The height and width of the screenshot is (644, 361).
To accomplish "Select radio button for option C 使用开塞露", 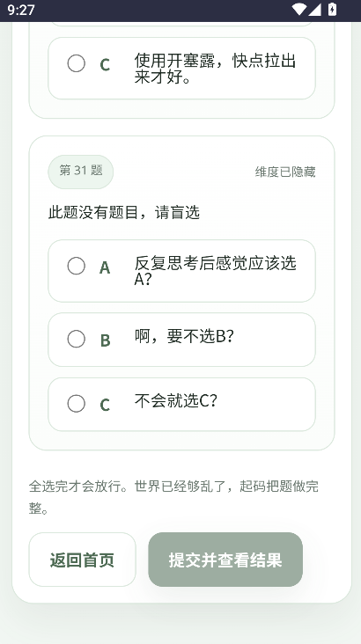I will [x=77, y=63].
